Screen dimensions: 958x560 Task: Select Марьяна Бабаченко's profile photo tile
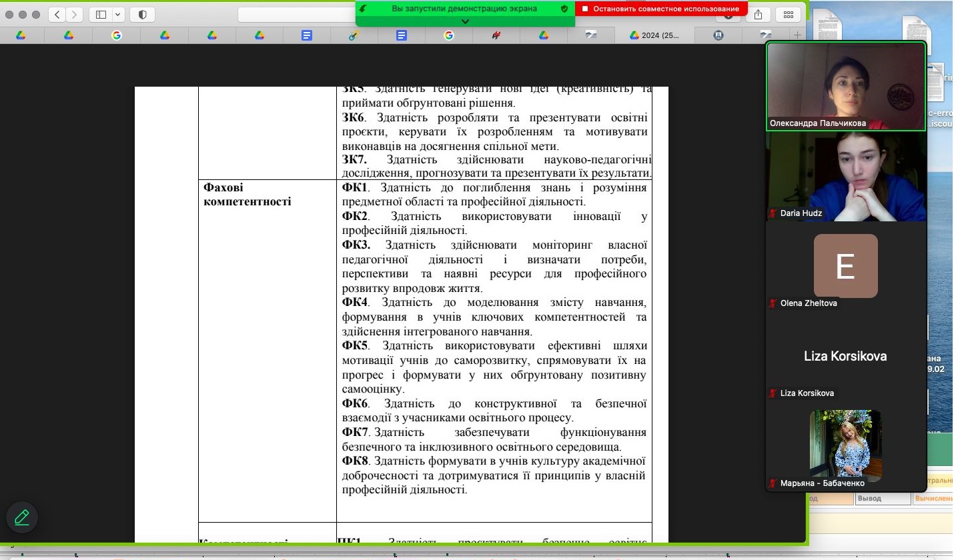coord(845,445)
